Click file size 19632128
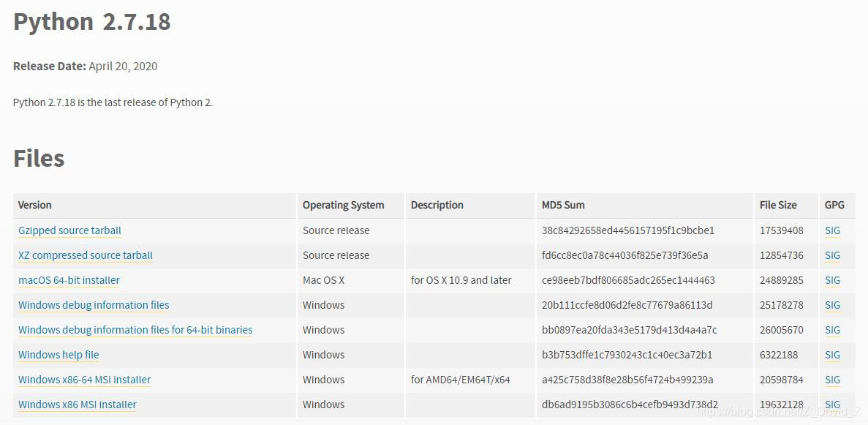The height and width of the screenshot is (425, 868). 782,405
